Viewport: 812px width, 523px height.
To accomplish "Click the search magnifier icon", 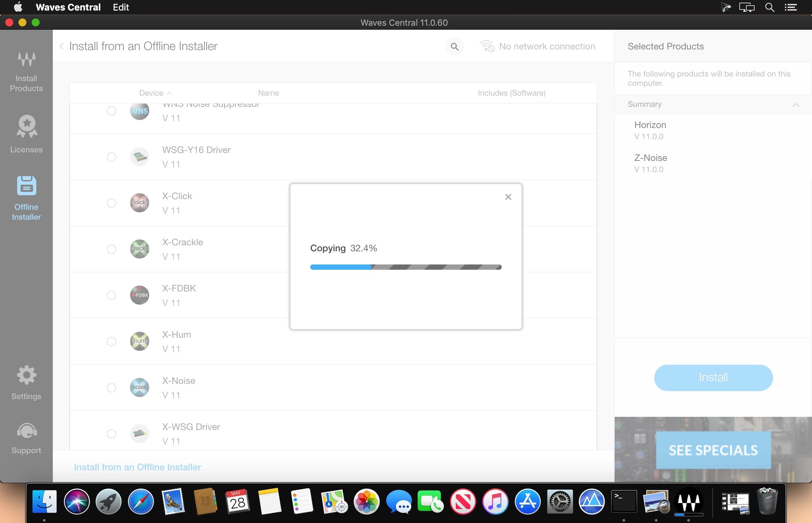I will point(455,46).
